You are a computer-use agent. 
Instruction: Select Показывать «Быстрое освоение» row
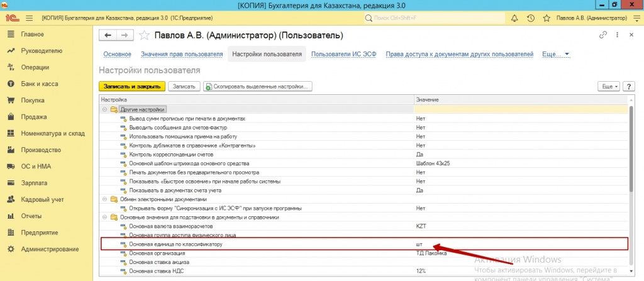click(364, 182)
